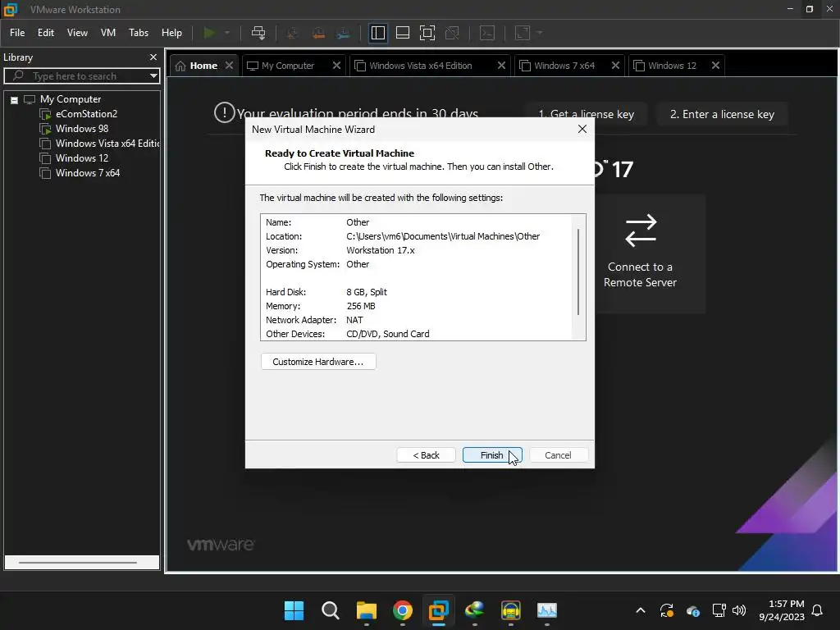Open the Snapshot Manager toolbar icon
This screenshot has width=840, height=630.
[344, 33]
